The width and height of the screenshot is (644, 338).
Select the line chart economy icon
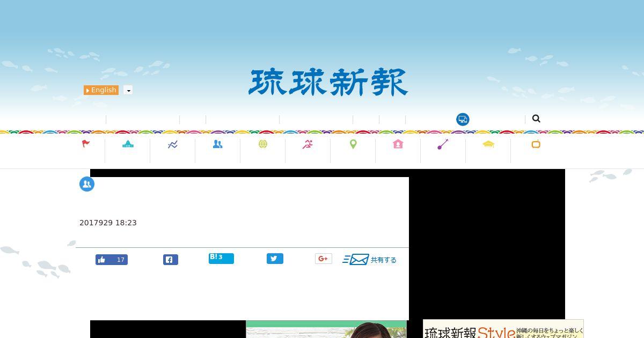coord(173,144)
